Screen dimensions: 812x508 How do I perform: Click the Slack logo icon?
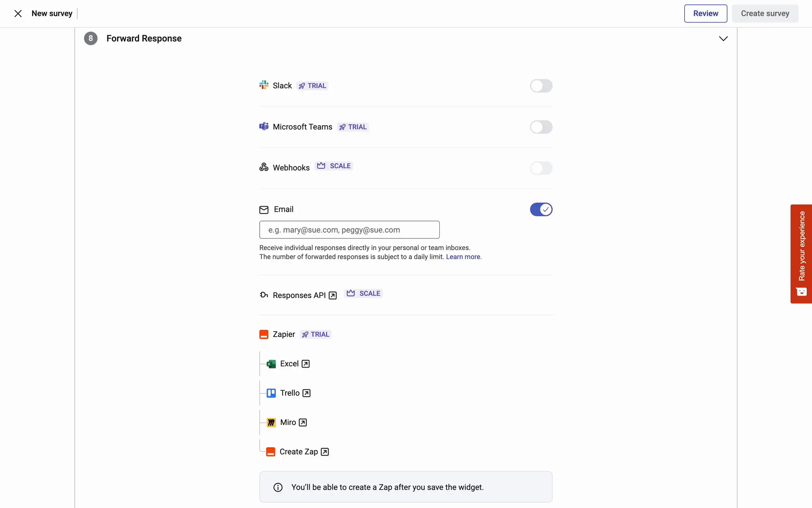264,85
